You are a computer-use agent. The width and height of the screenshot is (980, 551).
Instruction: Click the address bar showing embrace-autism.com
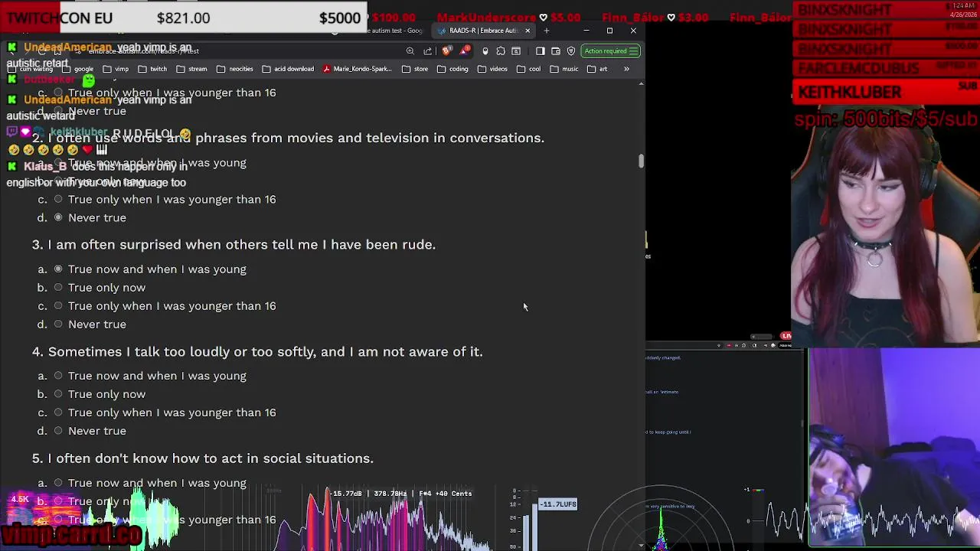(245, 51)
